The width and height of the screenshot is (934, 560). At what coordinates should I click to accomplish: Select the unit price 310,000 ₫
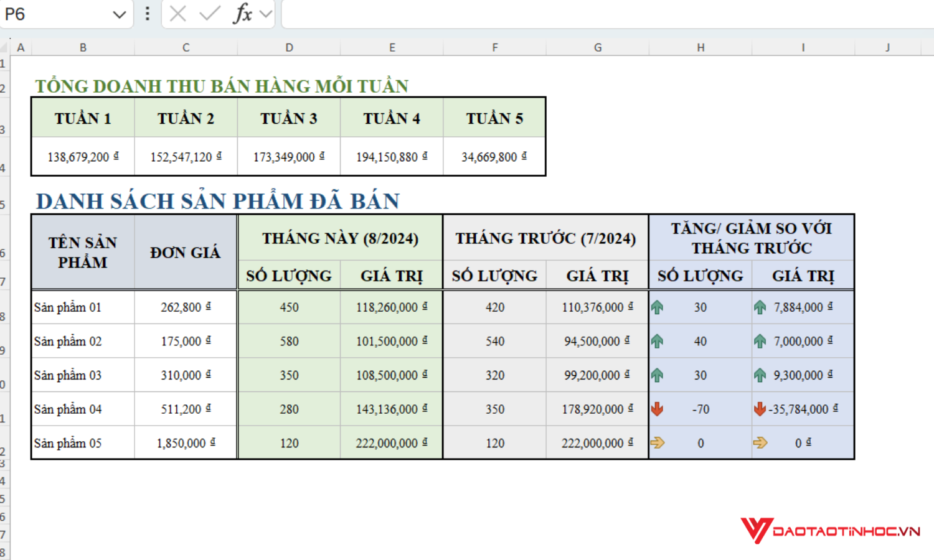[x=186, y=375]
